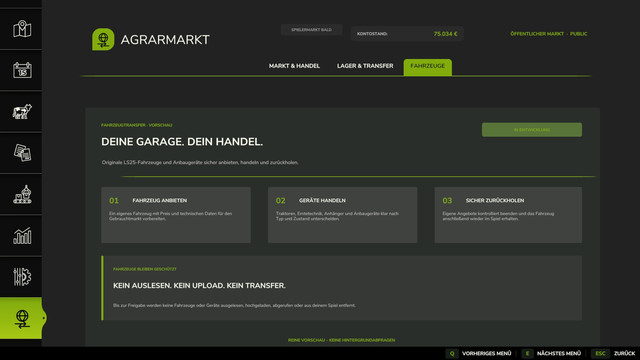Open the 01 Fahrzeug anbieten card

click(176, 215)
